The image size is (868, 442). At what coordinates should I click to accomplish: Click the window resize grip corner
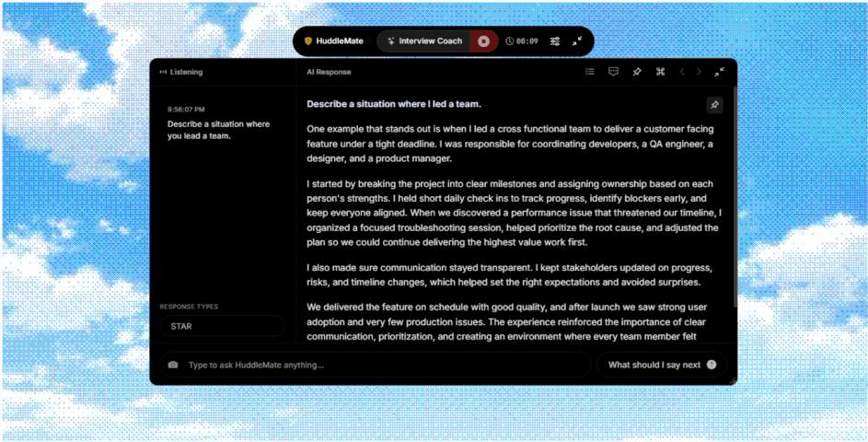pyautogui.click(x=734, y=380)
